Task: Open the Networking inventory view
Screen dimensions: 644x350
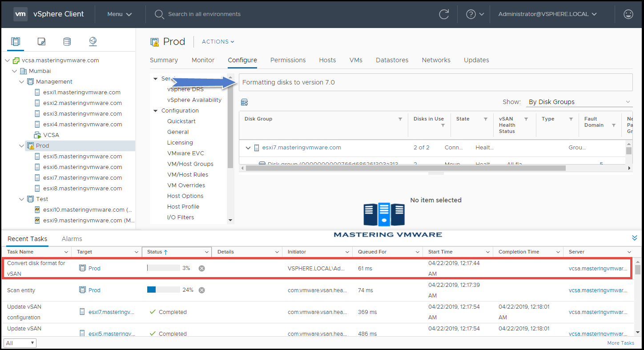Action: point(93,41)
